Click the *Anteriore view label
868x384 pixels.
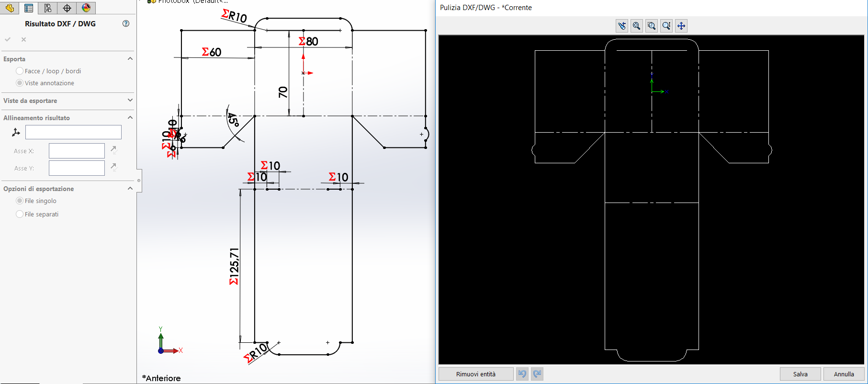click(x=161, y=378)
